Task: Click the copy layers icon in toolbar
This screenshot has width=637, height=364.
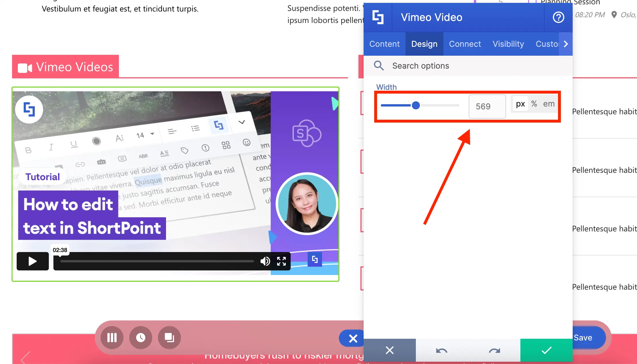Action: tap(169, 338)
